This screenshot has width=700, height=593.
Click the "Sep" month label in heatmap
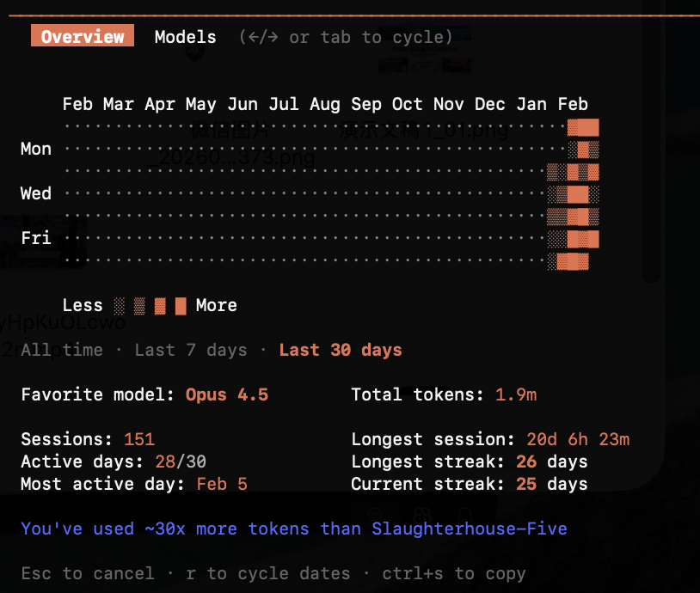pos(366,104)
